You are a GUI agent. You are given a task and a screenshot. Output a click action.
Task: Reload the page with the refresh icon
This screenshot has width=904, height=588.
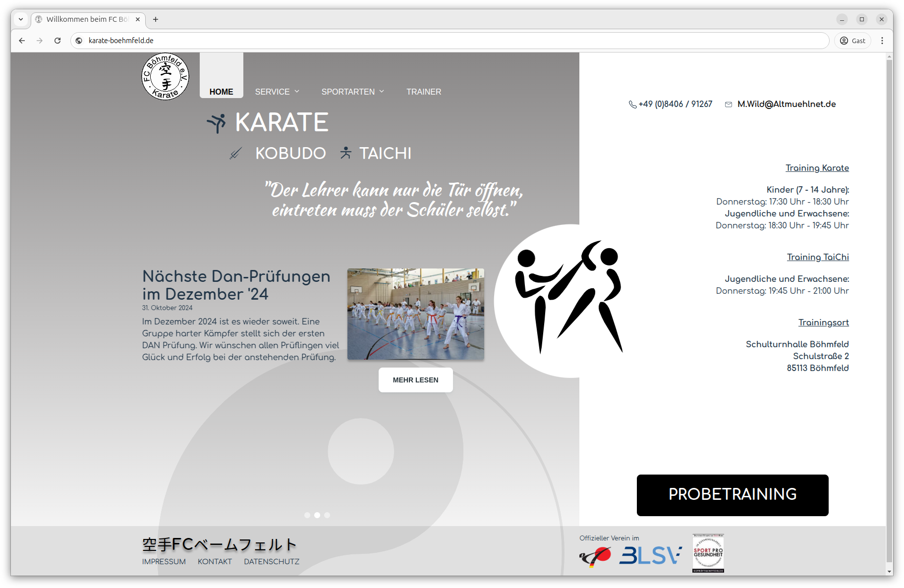tap(57, 41)
